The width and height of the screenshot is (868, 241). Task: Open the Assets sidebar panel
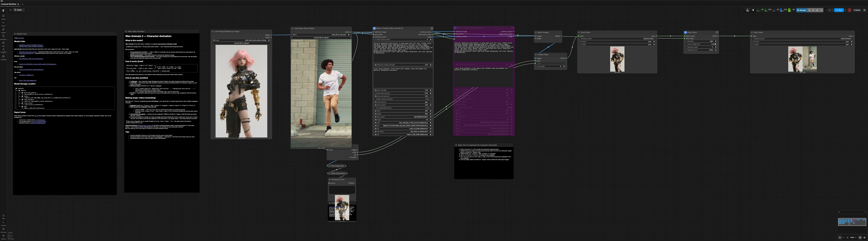click(x=3, y=17)
